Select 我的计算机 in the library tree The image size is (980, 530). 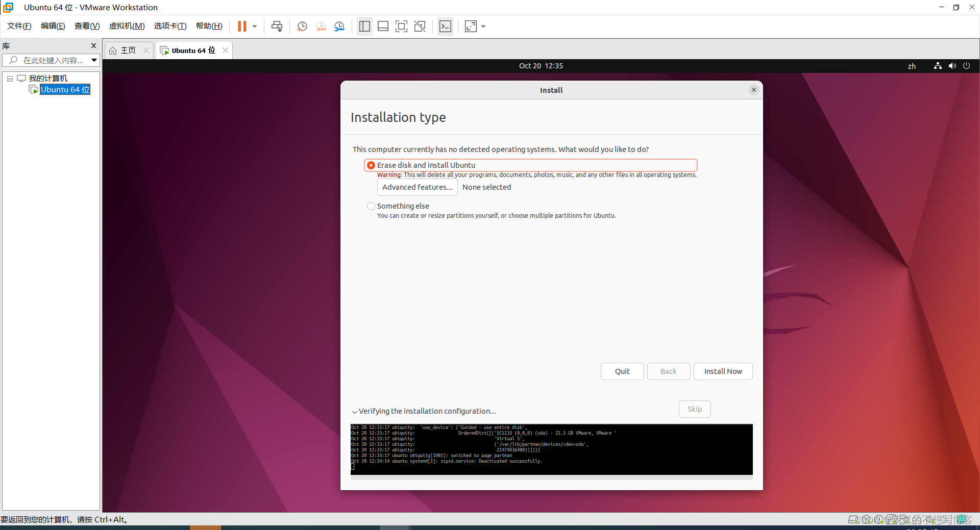coord(48,78)
